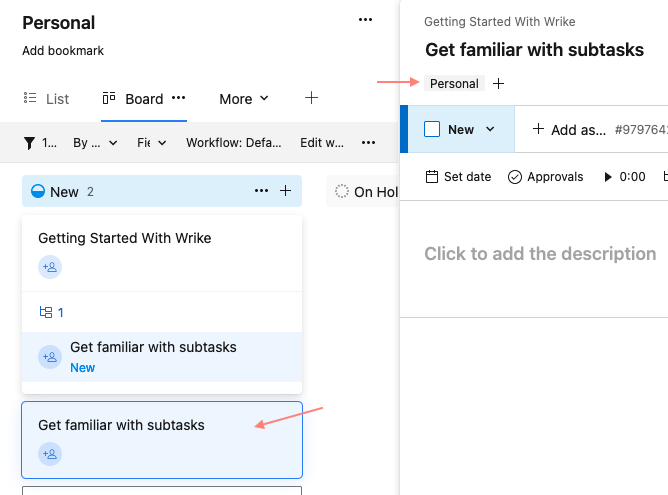
Task: Add assignee on Getting Started With Wrike card
Action: 50,267
